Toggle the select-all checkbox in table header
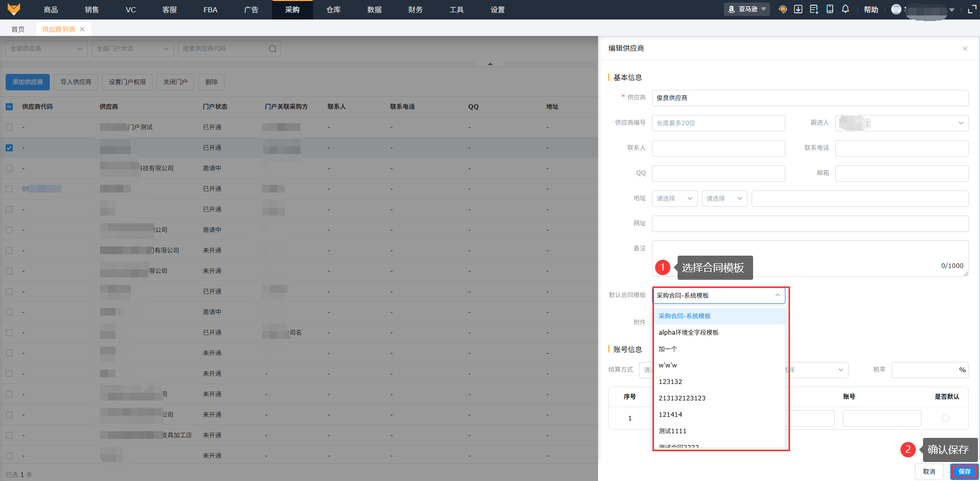The height and width of the screenshot is (481, 980). [x=9, y=107]
